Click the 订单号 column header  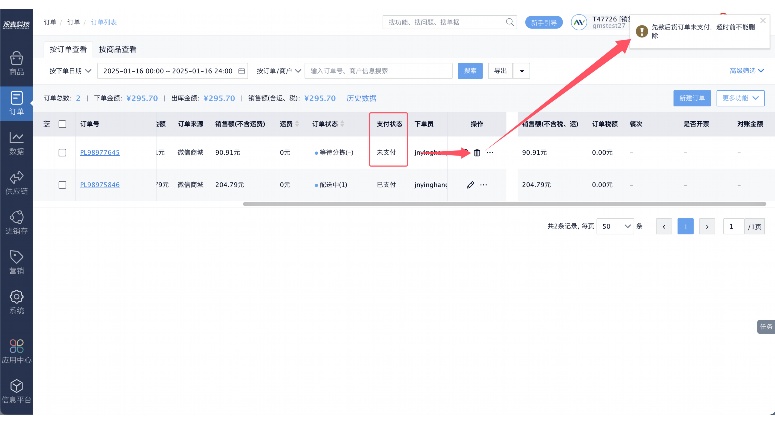[89, 124]
